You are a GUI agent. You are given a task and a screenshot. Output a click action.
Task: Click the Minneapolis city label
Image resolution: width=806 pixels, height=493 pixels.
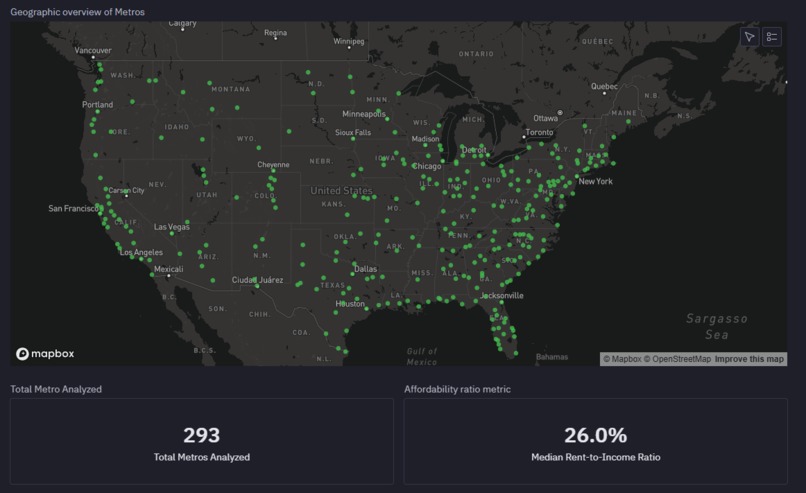(364, 114)
